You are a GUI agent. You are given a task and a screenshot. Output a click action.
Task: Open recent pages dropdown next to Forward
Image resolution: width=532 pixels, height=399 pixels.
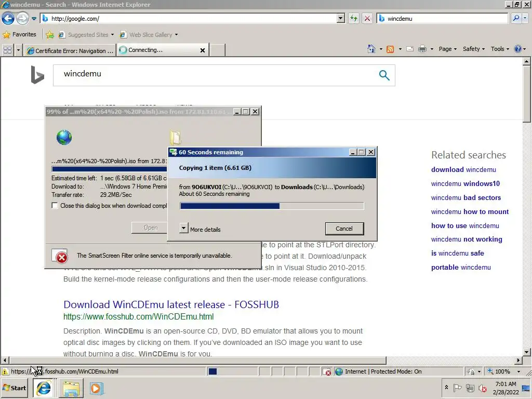tap(34, 19)
